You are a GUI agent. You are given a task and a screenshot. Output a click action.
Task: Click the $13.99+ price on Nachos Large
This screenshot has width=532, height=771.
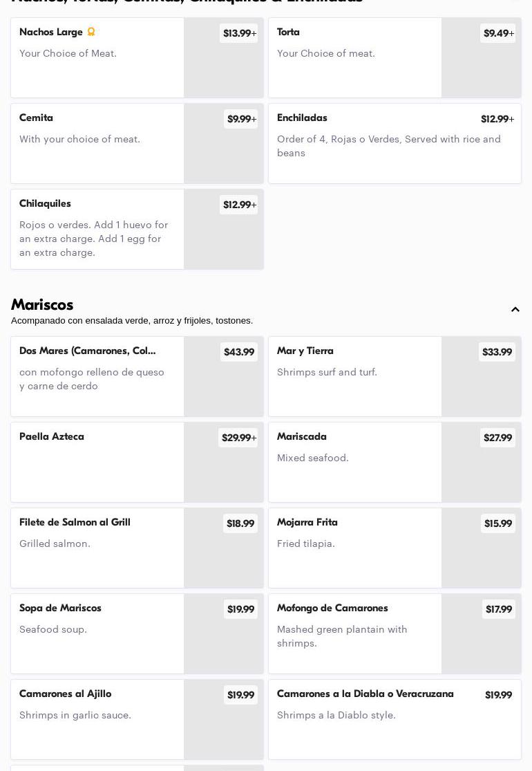click(239, 33)
